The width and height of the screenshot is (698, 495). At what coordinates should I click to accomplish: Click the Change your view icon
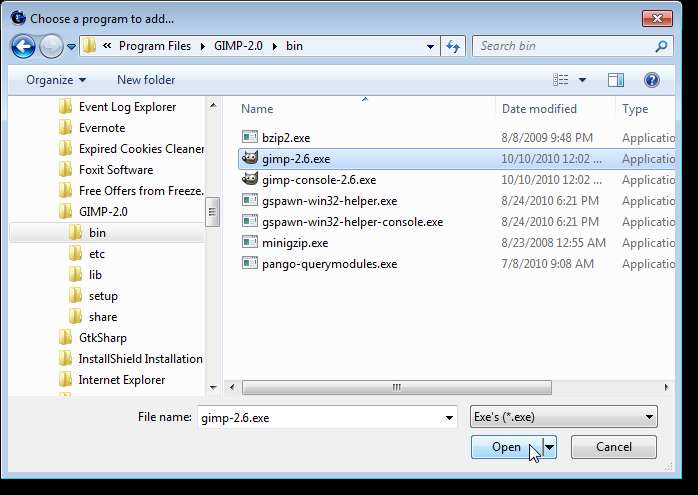click(x=560, y=80)
